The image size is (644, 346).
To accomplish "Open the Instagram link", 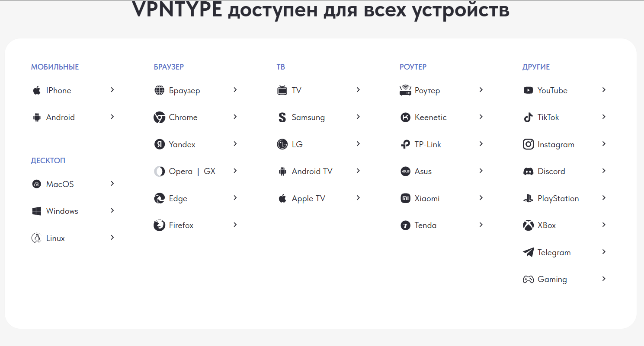I will point(556,144).
